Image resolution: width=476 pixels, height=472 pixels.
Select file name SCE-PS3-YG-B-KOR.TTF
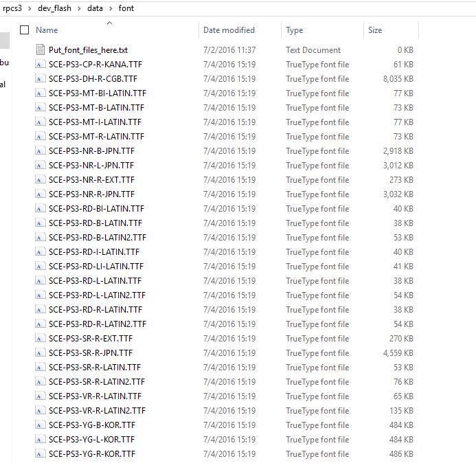pyautogui.click(x=91, y=425)
